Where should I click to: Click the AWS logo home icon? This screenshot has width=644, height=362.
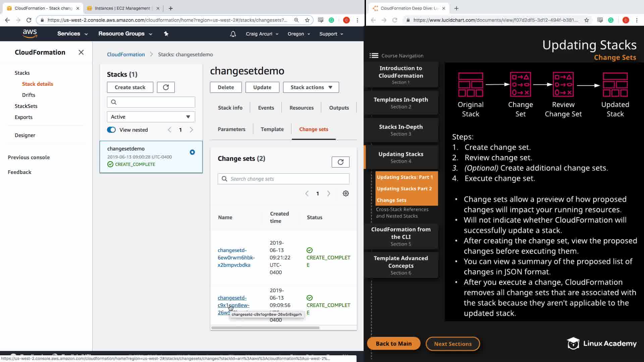coord(30,34)
